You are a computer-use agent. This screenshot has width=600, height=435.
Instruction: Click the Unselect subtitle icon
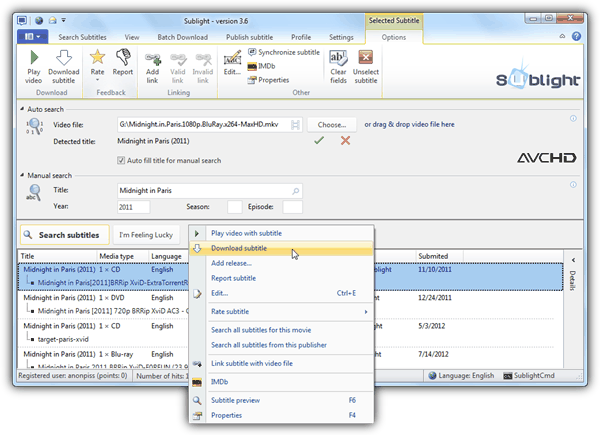tap(366, 57)
